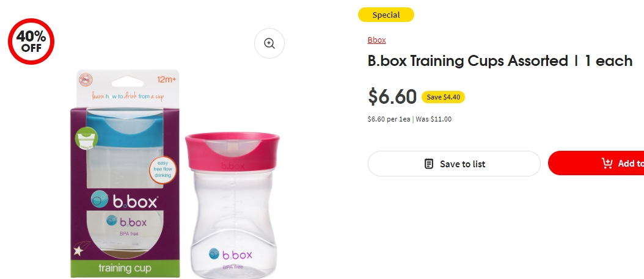Click the 40% OFF circular badge
The image size is (644, 279).
(31, 42)
